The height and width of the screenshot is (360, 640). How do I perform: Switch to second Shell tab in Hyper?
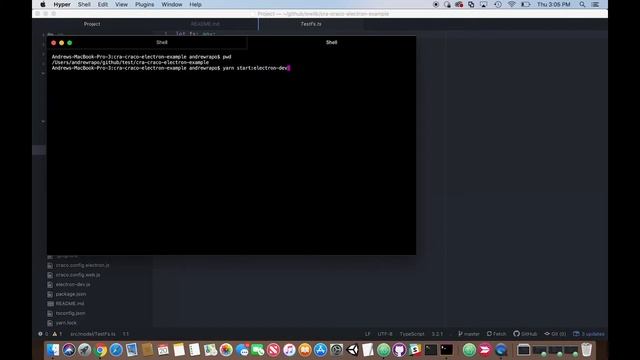click(331, 42)
